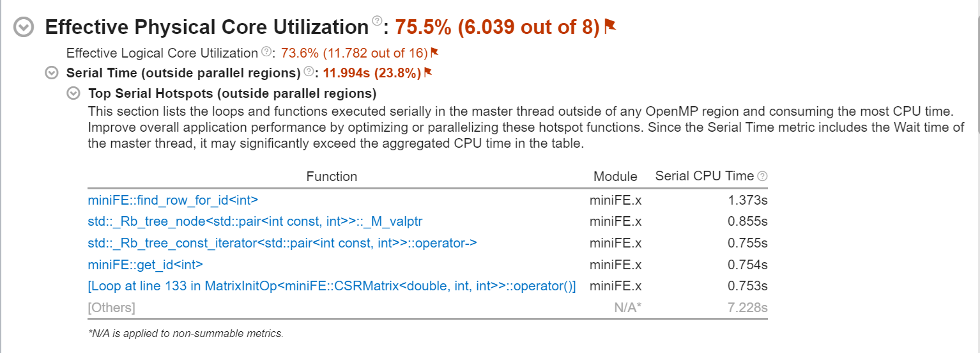The width and height of the screenshot is (980, 353).
Task: Open miniFE::find_row_for_id<int> function link
Action: click(x=173, y=200)
